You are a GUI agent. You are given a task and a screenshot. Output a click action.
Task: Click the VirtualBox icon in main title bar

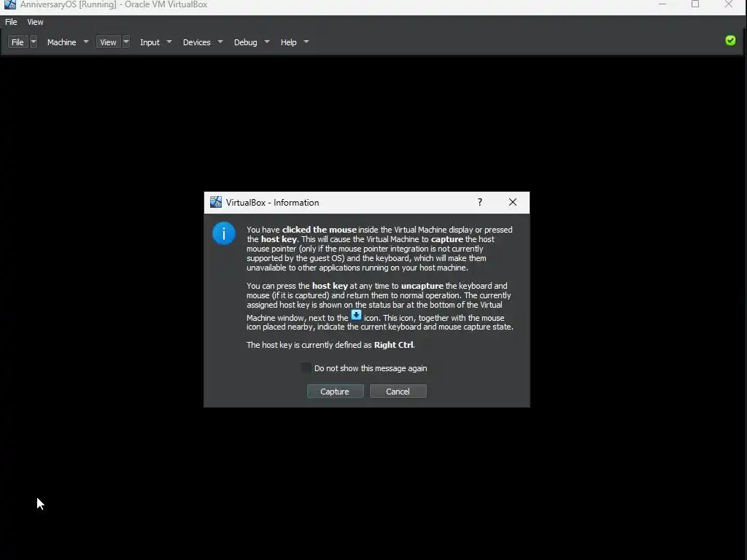tap(10, 4)
